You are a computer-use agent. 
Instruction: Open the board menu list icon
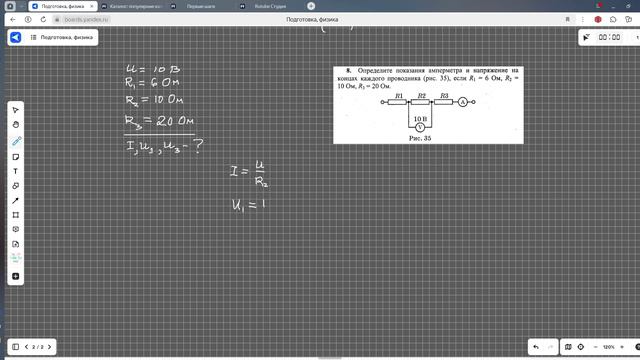point(33,37)
